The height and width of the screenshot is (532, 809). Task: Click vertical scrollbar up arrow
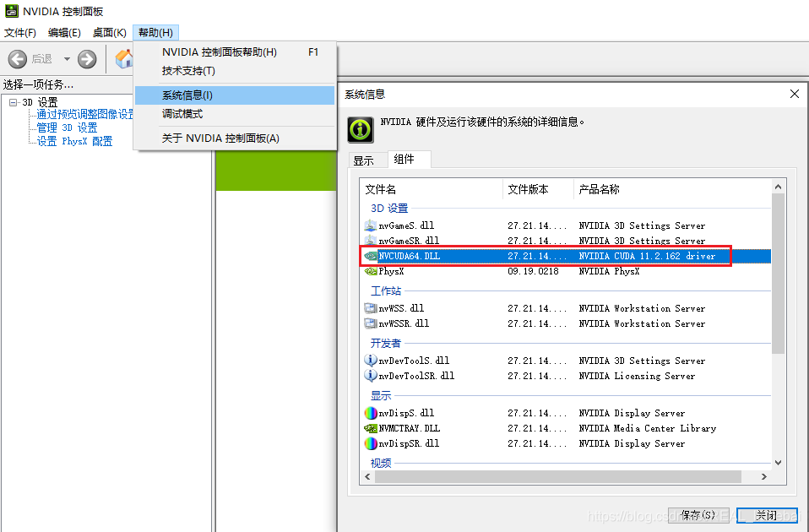coord(778,187)
